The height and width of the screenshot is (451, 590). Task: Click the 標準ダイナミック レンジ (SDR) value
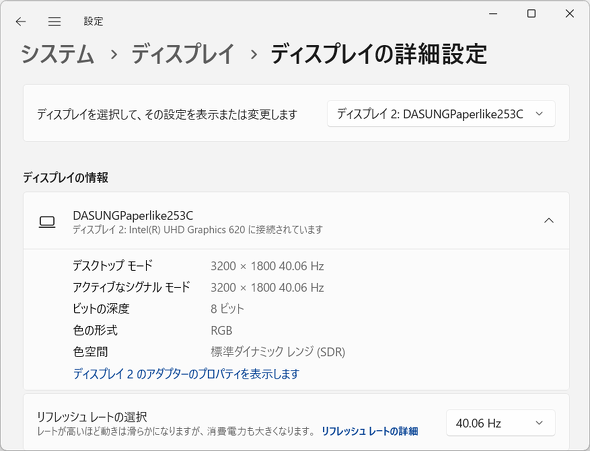278,352
